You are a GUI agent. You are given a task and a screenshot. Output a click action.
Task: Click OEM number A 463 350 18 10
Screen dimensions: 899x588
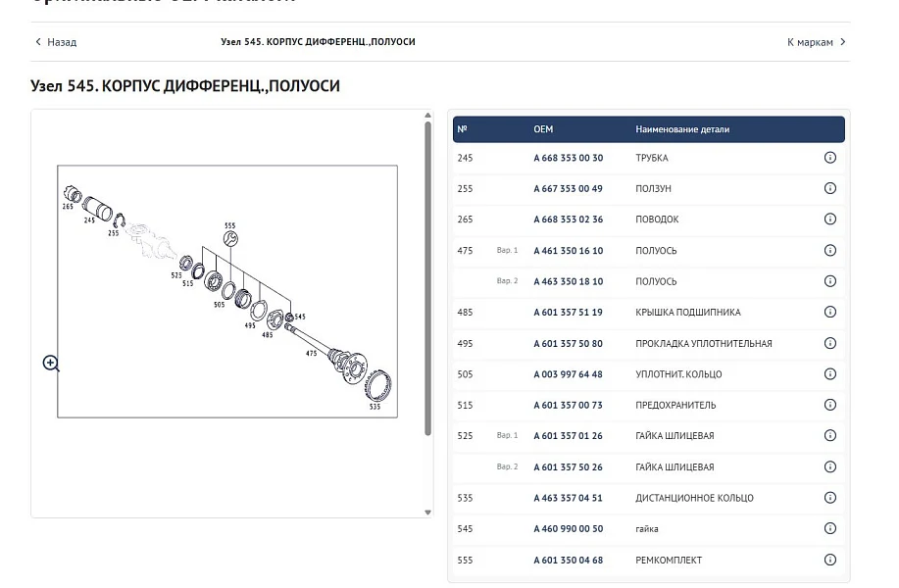tap(569, 281)
